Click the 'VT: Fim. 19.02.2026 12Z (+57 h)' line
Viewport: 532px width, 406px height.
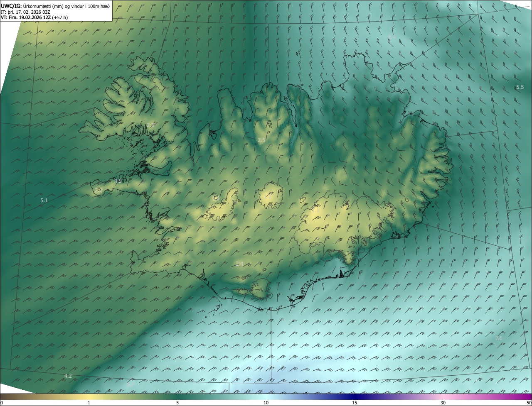34,17
